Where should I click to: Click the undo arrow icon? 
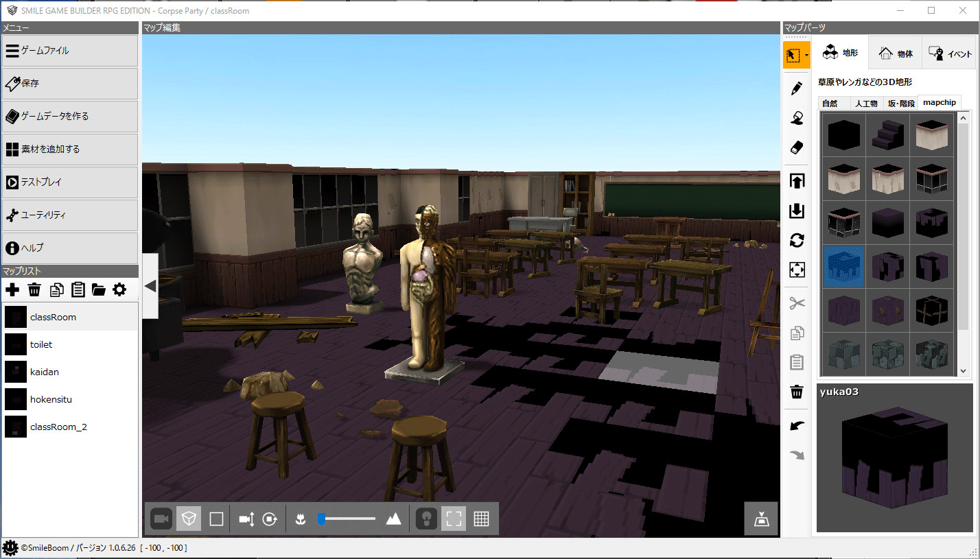[x=797, y=426]
